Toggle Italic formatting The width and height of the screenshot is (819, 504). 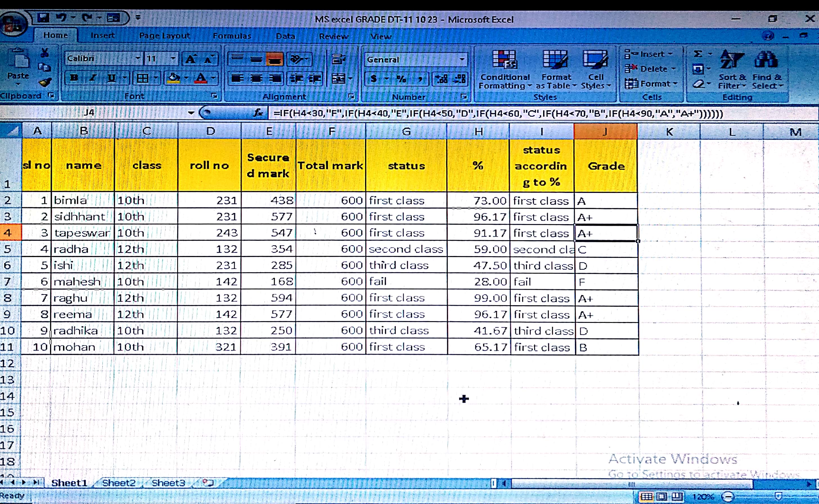(93, 78)
